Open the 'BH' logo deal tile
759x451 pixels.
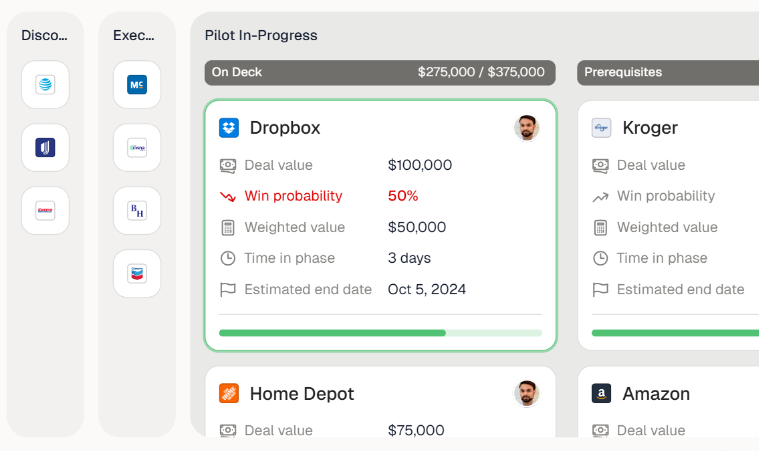[x=137, y=211]
